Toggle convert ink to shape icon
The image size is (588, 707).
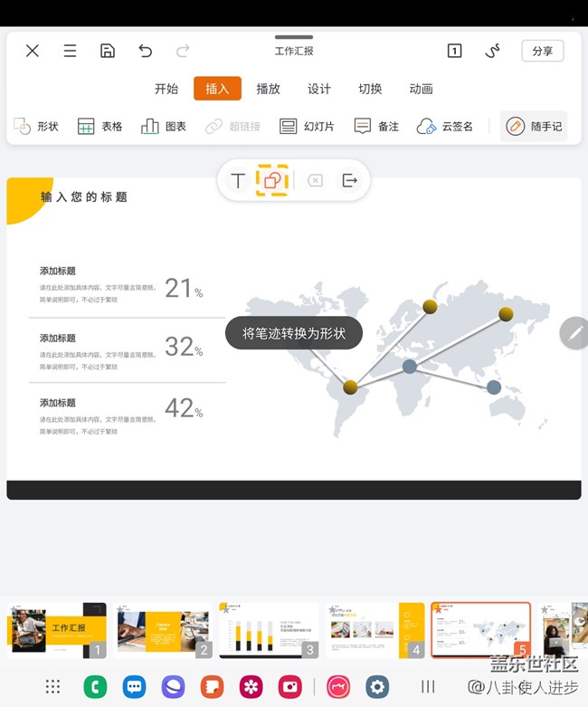[271, 180]
